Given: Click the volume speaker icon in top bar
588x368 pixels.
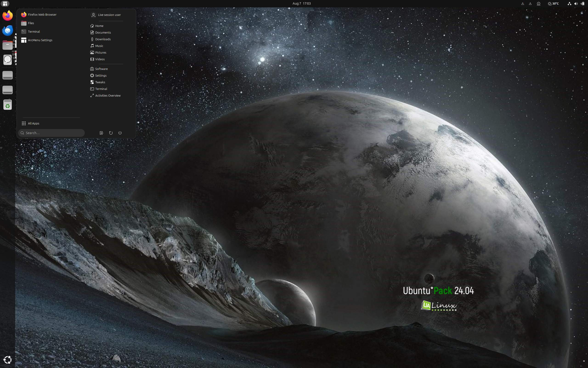Looking at the screenshot, I should coord(576,3).
